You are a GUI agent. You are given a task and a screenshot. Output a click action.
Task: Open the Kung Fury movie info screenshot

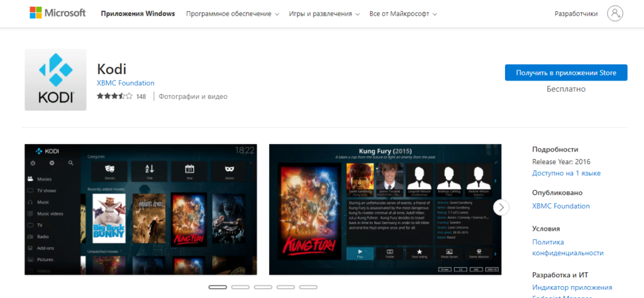coord(385,209)
